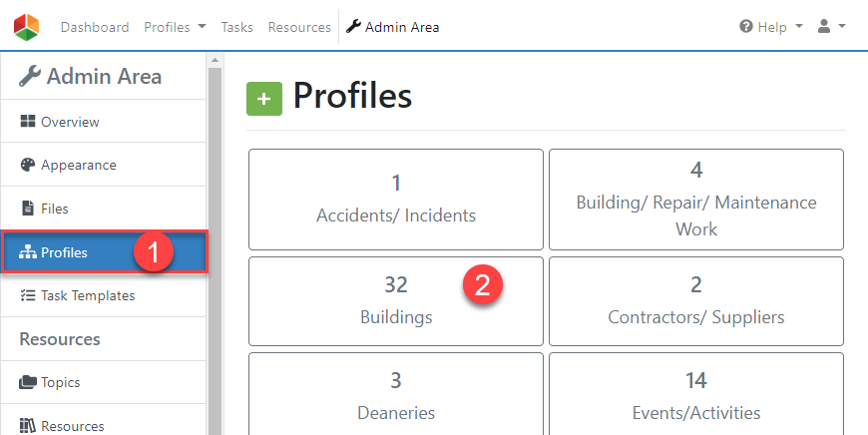Open the Profiles dropdown in top navbar
This screenshot has height=435, width=868.
(175, 27)
